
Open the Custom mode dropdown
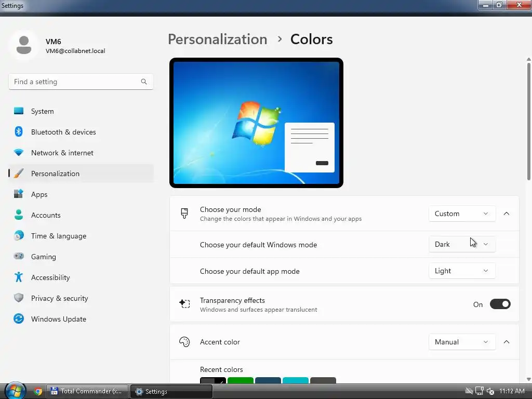pyautogui.click(x=462, y=214)
